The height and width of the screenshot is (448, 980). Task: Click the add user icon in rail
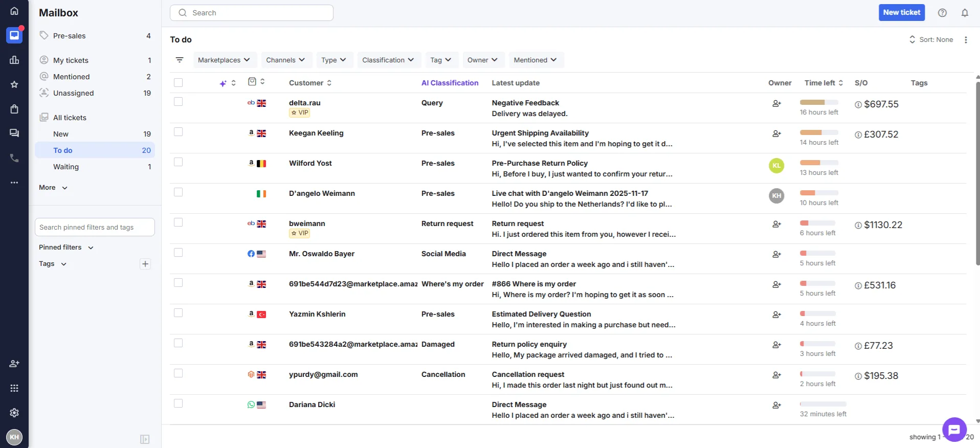click(x=14, y=364)
